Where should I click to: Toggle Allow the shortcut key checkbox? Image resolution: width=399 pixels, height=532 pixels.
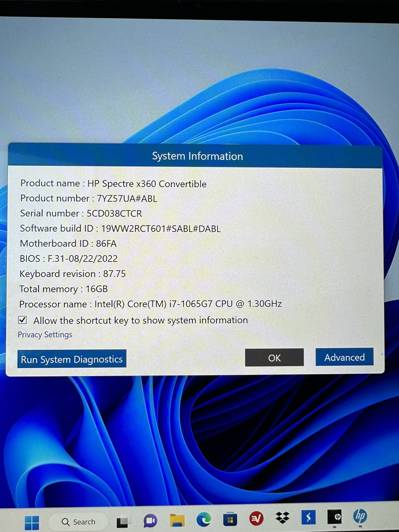(x=23, y=320)
